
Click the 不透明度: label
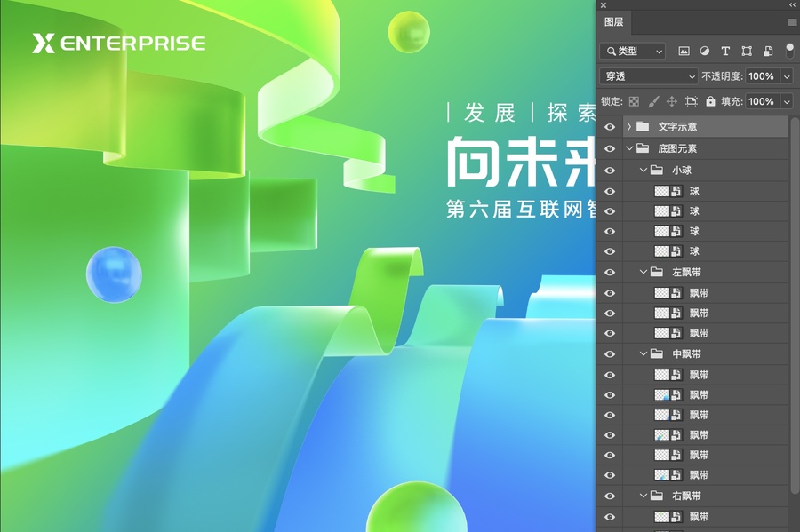tap(723, 76)
